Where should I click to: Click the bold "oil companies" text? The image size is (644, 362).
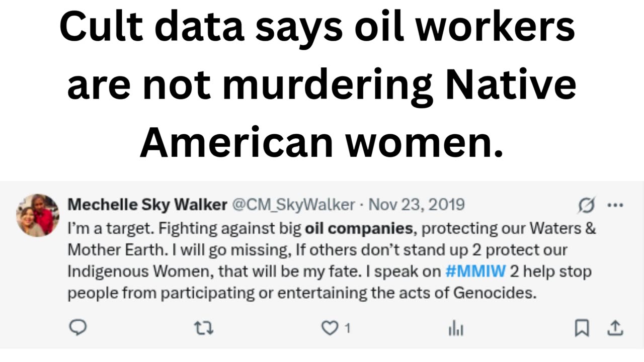click(358, 229)
